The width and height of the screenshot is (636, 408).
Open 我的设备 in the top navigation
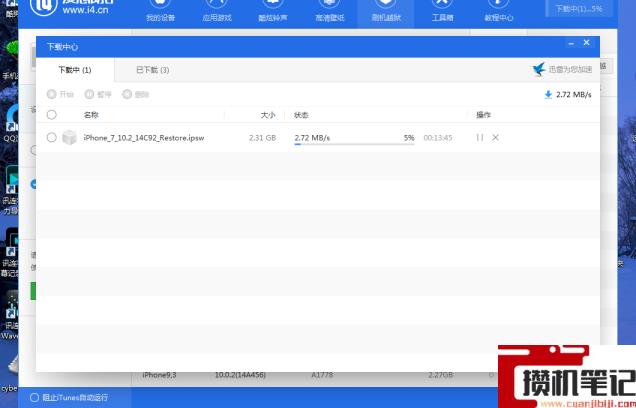click(160, 11)
